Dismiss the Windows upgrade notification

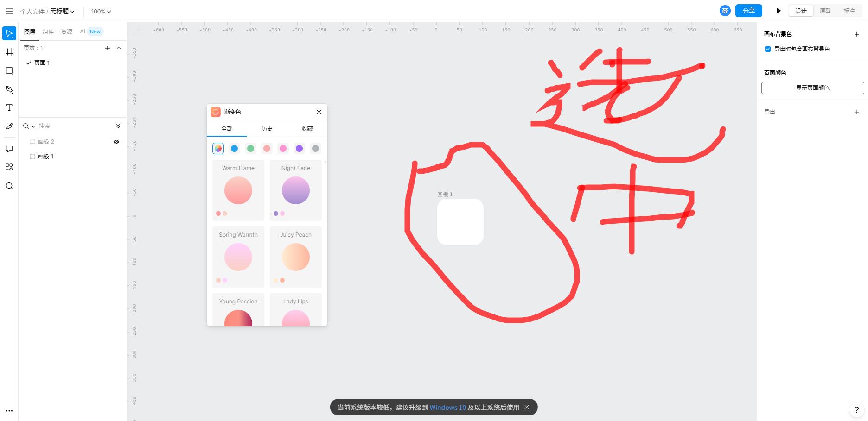[x=527, y=407]
